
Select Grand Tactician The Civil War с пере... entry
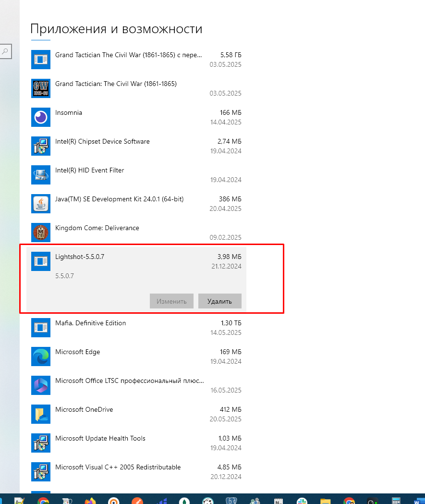(129, 55)
